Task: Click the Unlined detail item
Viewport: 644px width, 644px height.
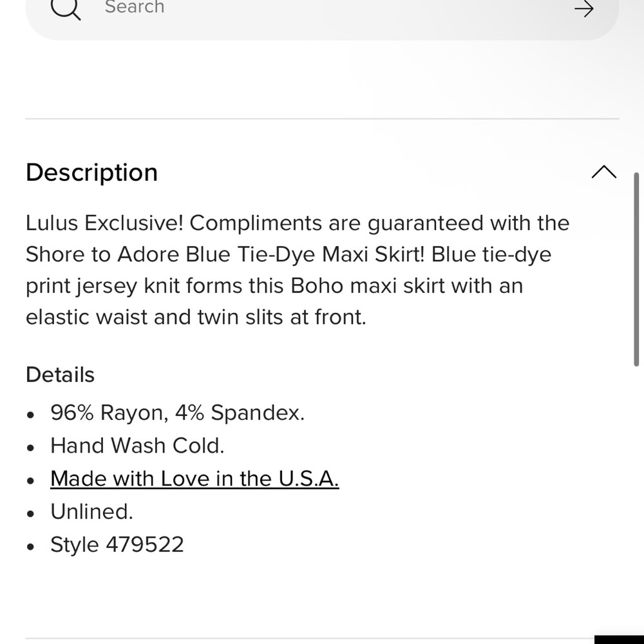Action: pyautogui.click(x=91, y=512)
